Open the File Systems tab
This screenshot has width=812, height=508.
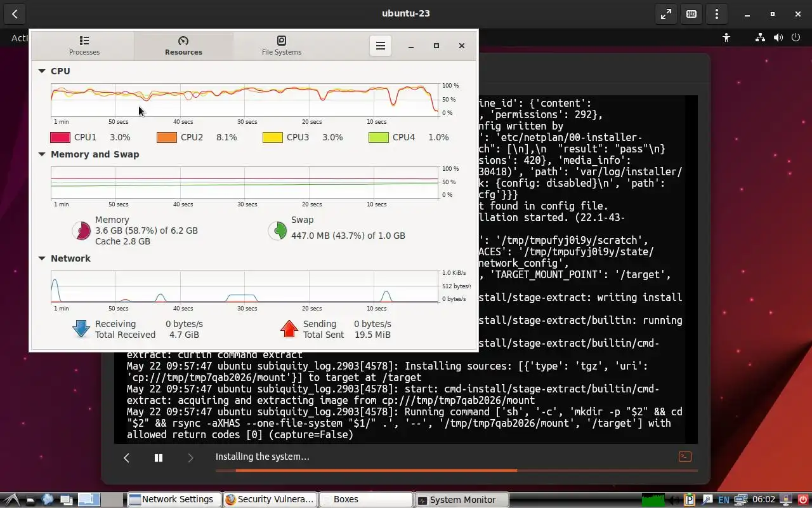tap(282, 46)
